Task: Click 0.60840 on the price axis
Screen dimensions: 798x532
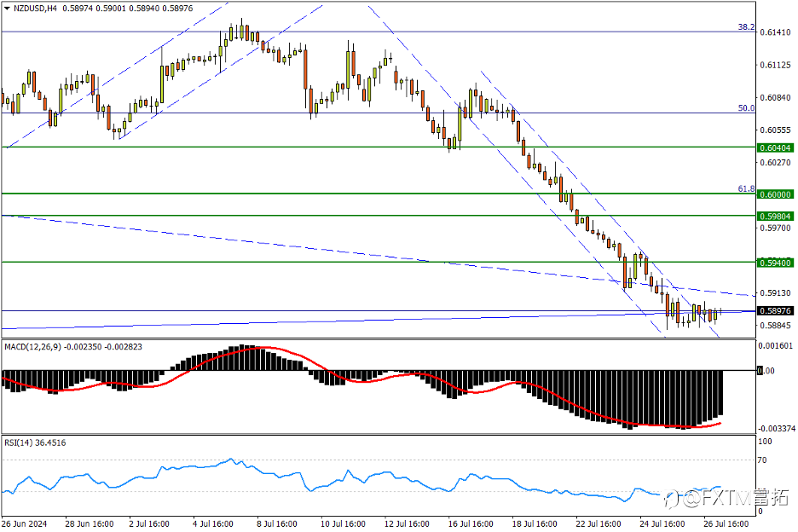Action: tap(776, 98)
